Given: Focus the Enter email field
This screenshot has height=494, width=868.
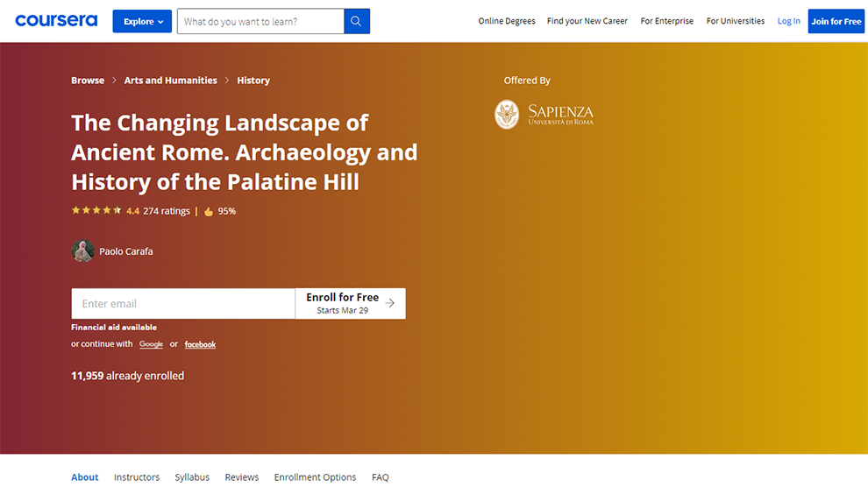Looking at the screenshot, I should tap(183, 303).
